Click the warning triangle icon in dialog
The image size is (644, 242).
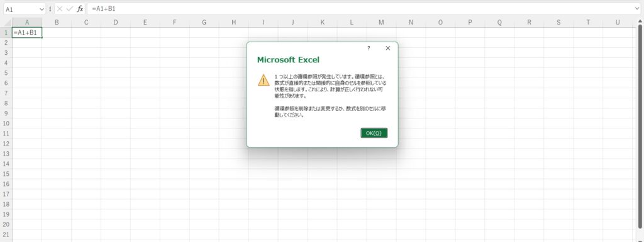point(264,80)
